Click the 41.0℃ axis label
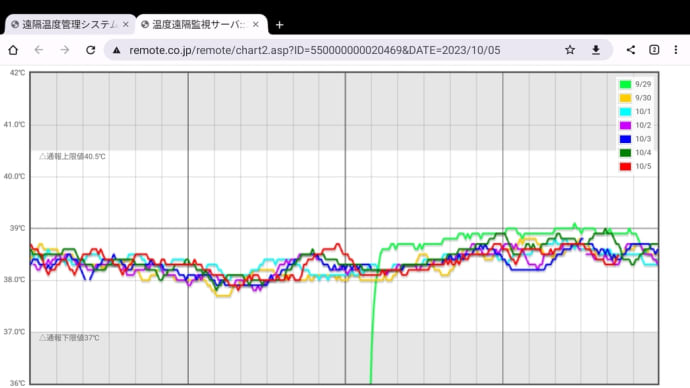 14,124
